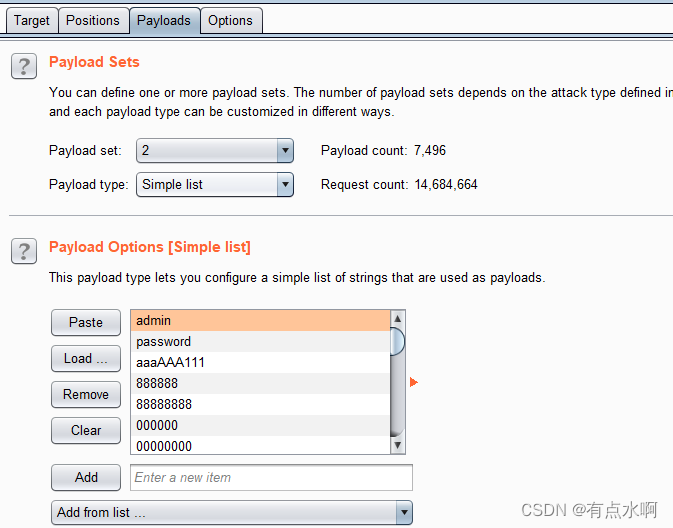Open the Options tab
The image size is (673, 528).
click(x=231, y=21)
